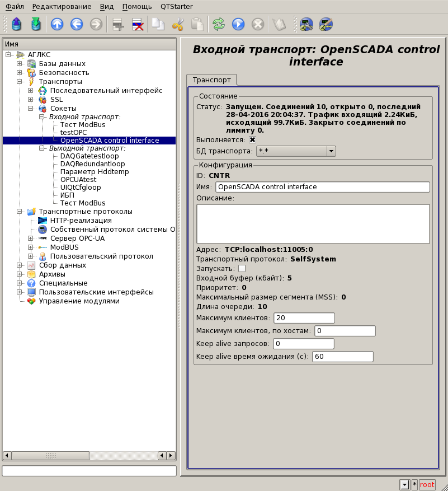Start periodic update with the blue play icon
The width and height of the screenshot is (448, 491).
(238, 24)
